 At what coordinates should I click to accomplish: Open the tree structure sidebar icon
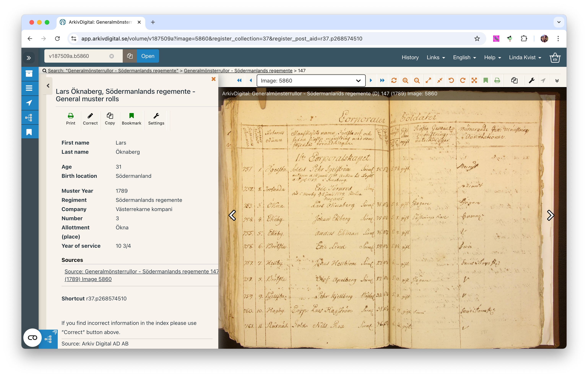pos(29,117)
